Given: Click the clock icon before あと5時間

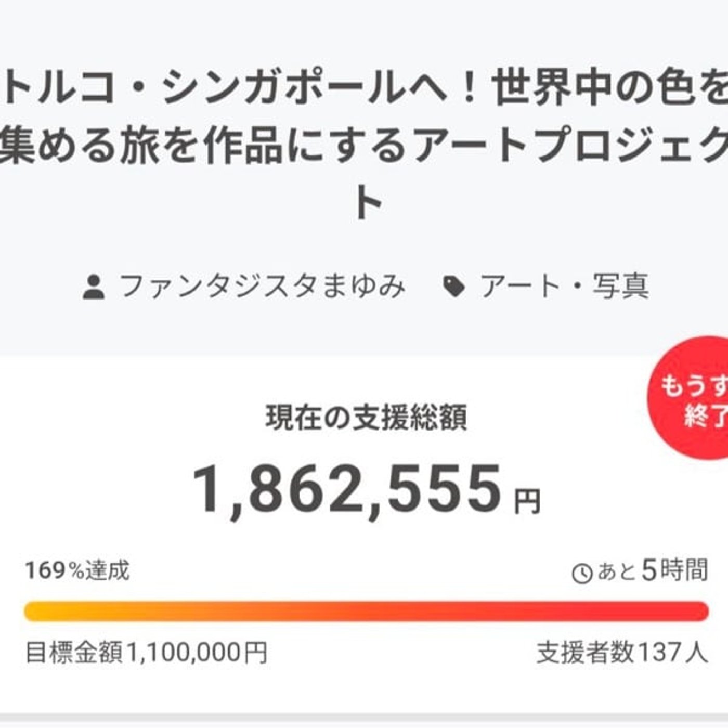Looking at the screenshot, I should (582, 573).
